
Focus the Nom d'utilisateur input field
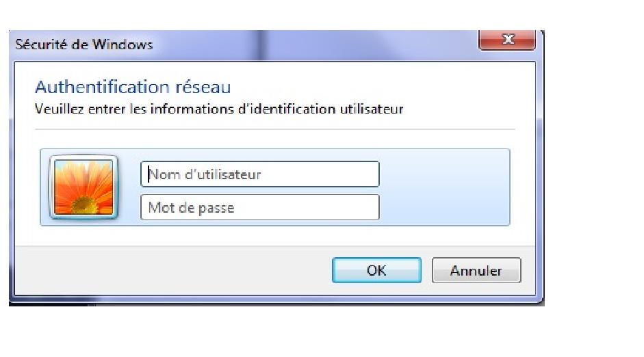[260, 174]
